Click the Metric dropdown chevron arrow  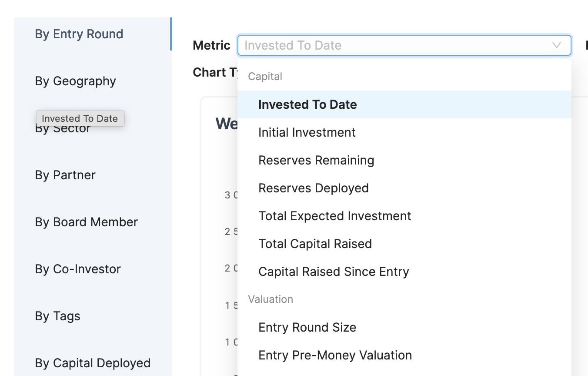[x=556, y=45]
